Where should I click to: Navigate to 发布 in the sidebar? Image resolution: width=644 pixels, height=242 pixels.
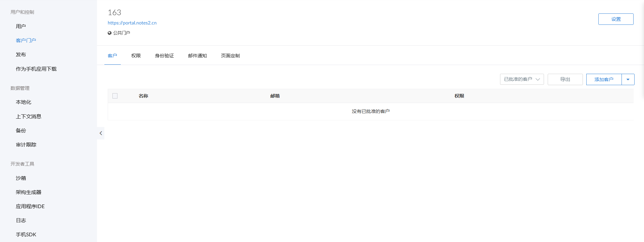click(x=21, y=55)
